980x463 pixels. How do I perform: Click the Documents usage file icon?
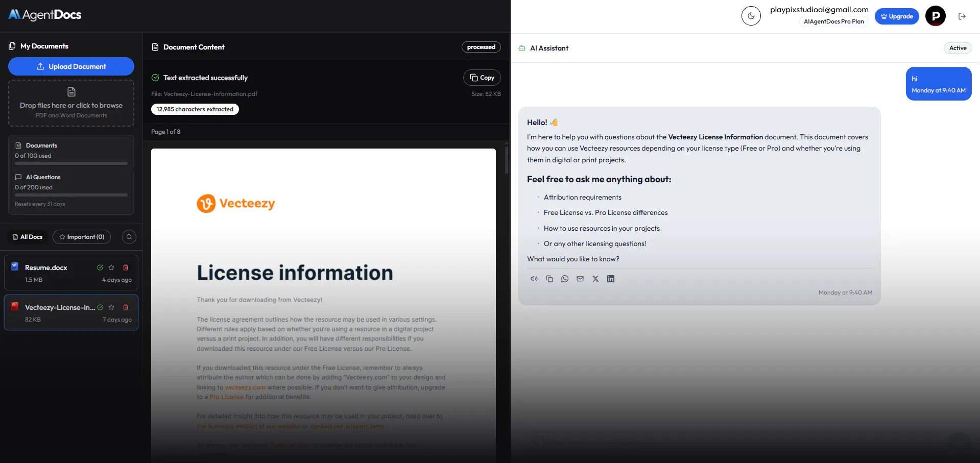pos(18,145)
